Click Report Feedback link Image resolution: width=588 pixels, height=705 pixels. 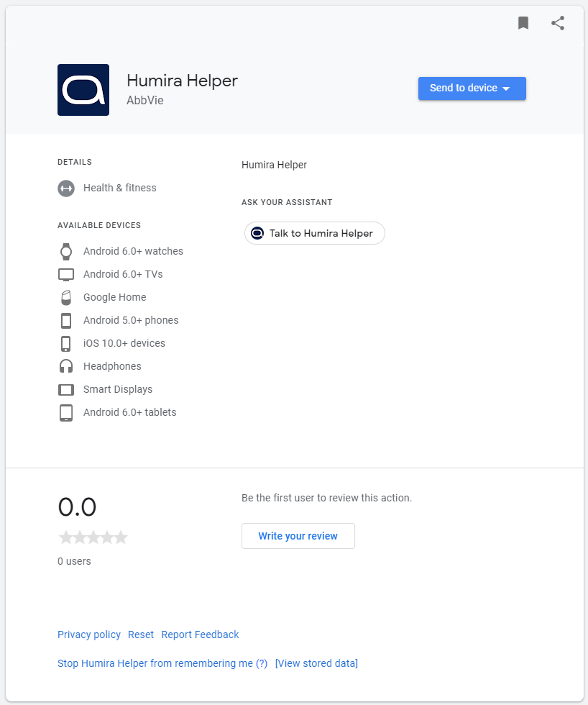(200, 634)
